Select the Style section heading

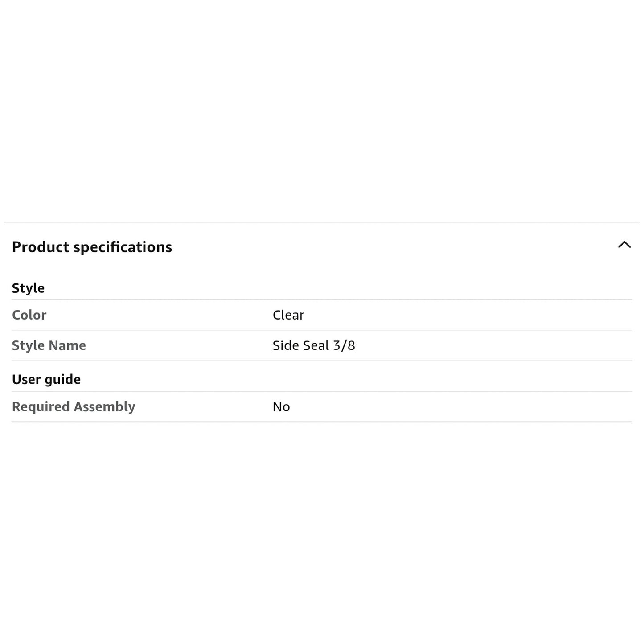28,288
